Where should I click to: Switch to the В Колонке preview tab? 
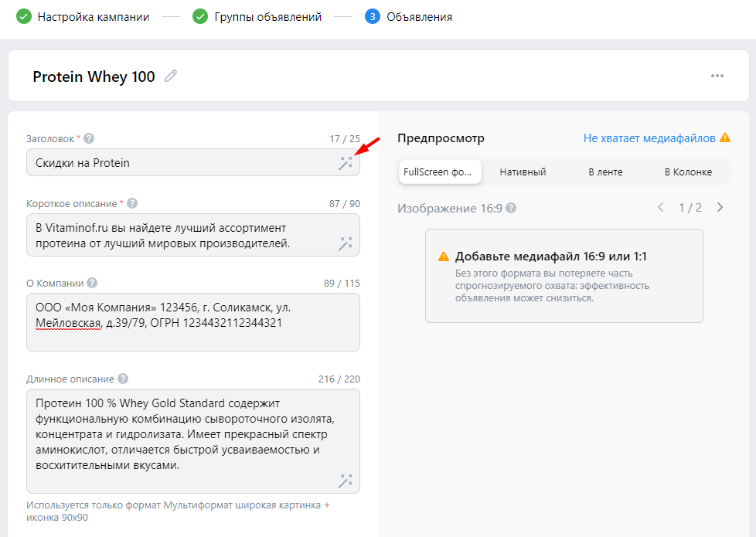tap(688, 172)
